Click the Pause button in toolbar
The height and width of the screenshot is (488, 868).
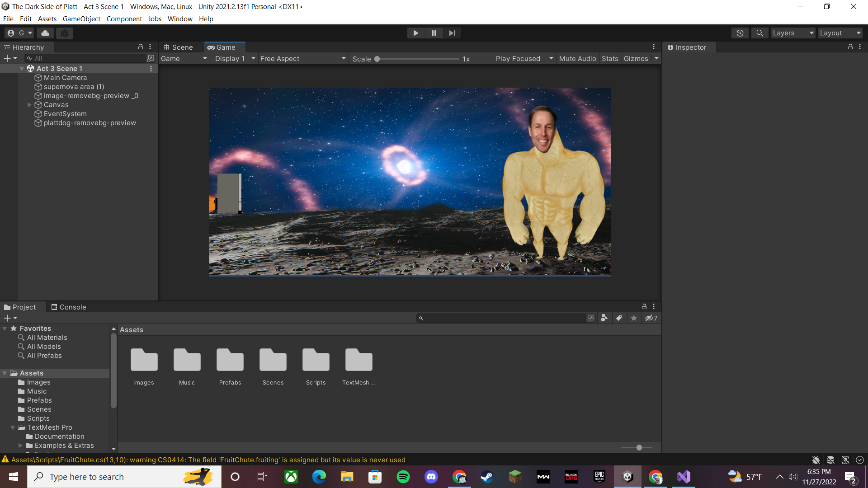(x=434, y=33)
